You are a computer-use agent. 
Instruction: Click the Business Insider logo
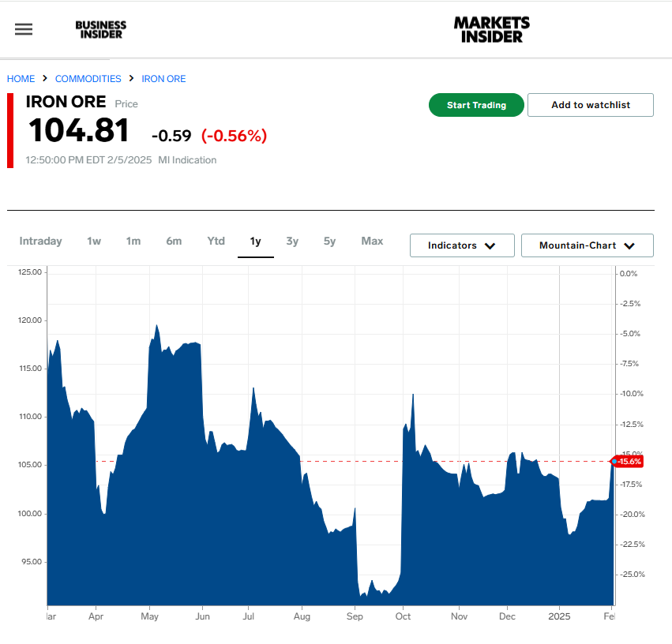[x=100, y=29]
